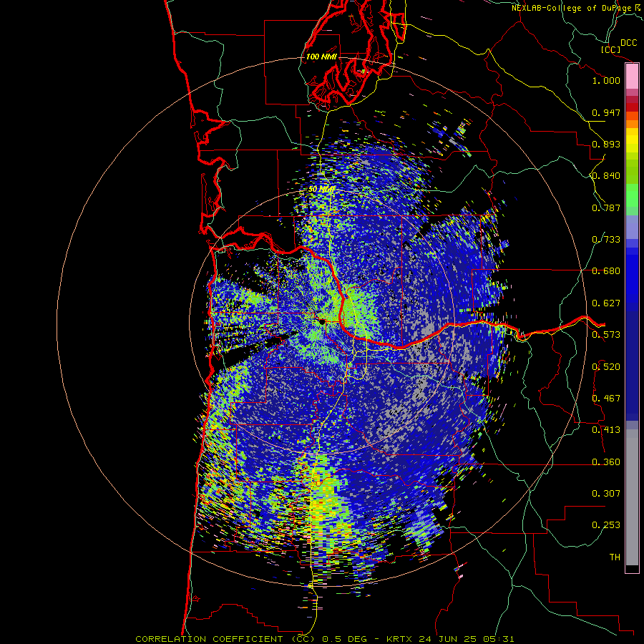Viewport: 644px width, 644px height.
Task: Pick the yellow segment of the color bar
Action: [x=632, y=140]
